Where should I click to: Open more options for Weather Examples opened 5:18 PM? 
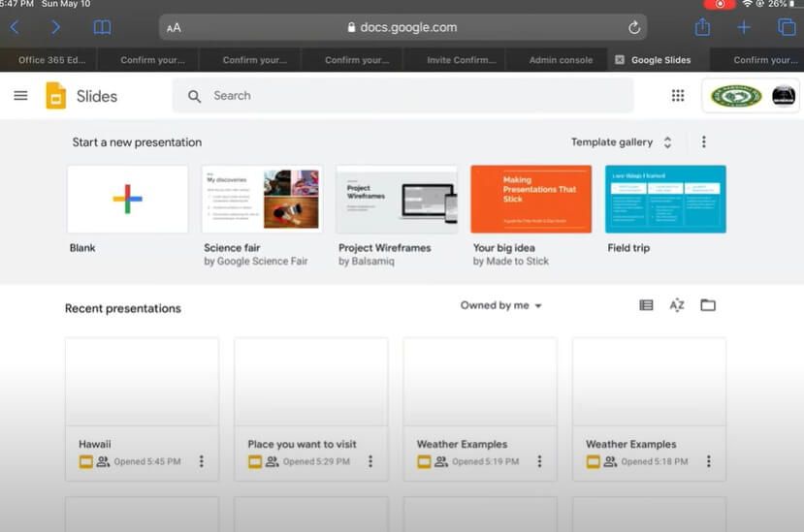coord(709,461)
